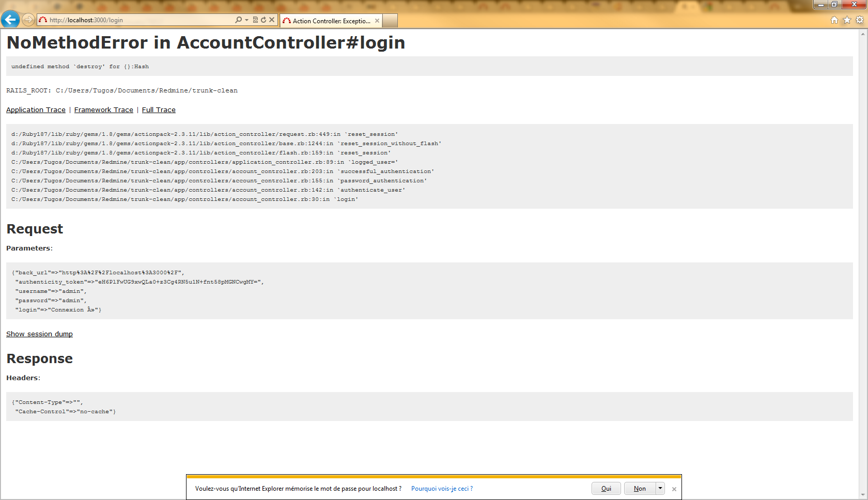Screen dimensions: 868x500
Task: Show the Framework Trace
Action: pos(104,110)
